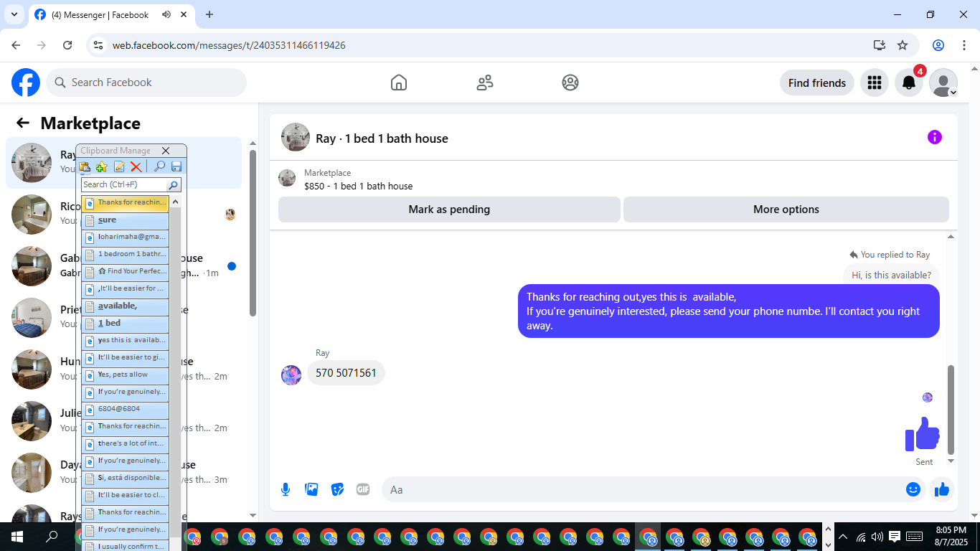Open the Facebook home logo
Viewport: 980px width, 551px height.
[26, 83]
